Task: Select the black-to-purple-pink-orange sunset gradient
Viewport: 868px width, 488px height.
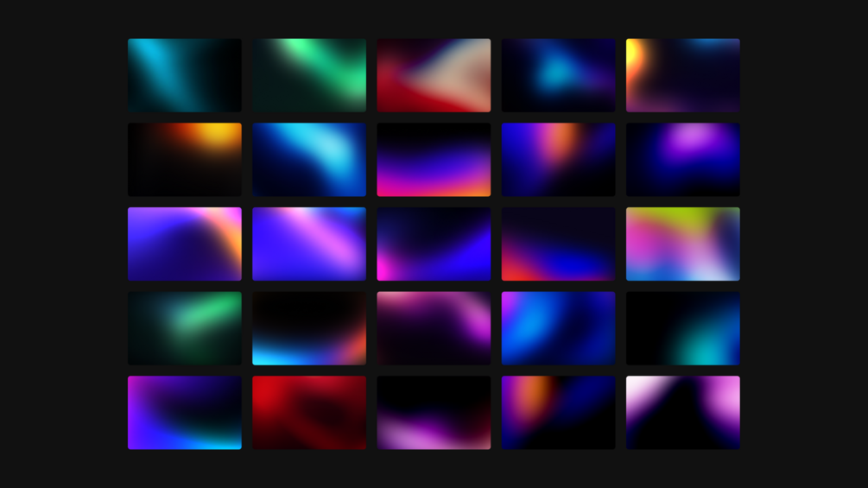Action: 434,159
